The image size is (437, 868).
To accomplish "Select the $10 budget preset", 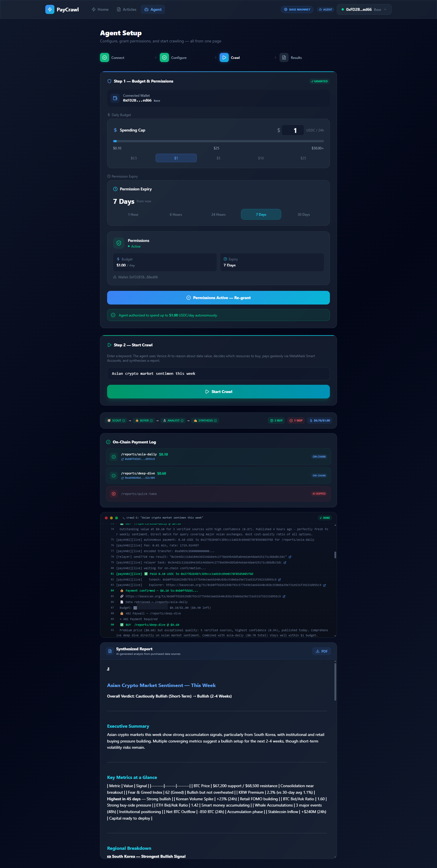I will coord(261,158).
